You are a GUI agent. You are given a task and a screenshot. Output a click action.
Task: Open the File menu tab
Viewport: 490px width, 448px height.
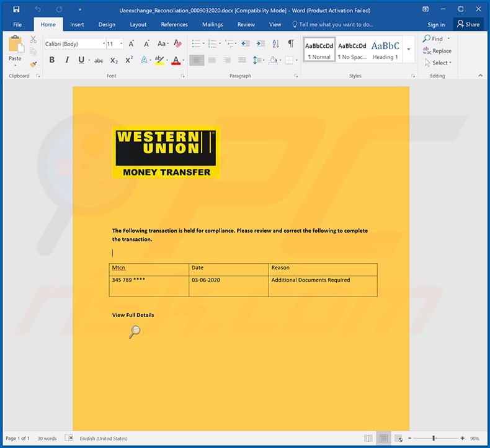(17, 24)
